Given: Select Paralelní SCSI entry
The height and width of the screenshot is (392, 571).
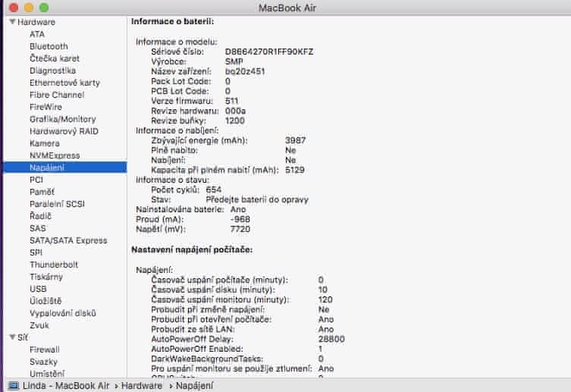Looking at the screenshot, I should 57,204.
